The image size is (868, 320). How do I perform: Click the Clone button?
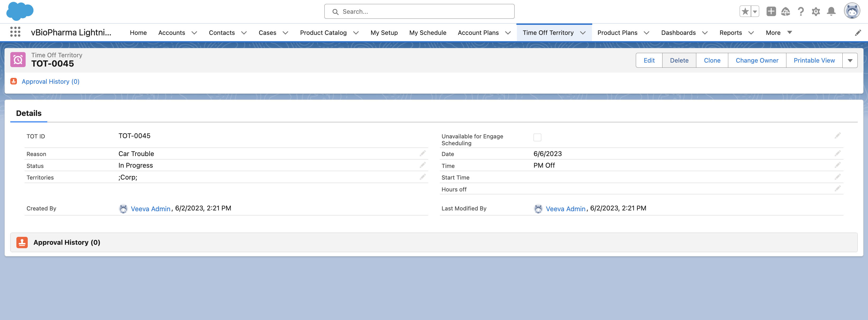712,60
